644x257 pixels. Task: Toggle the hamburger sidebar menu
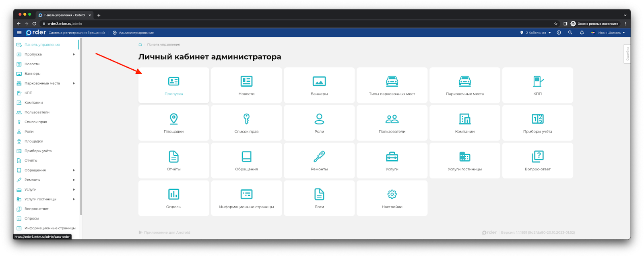[x=19, y=33]
